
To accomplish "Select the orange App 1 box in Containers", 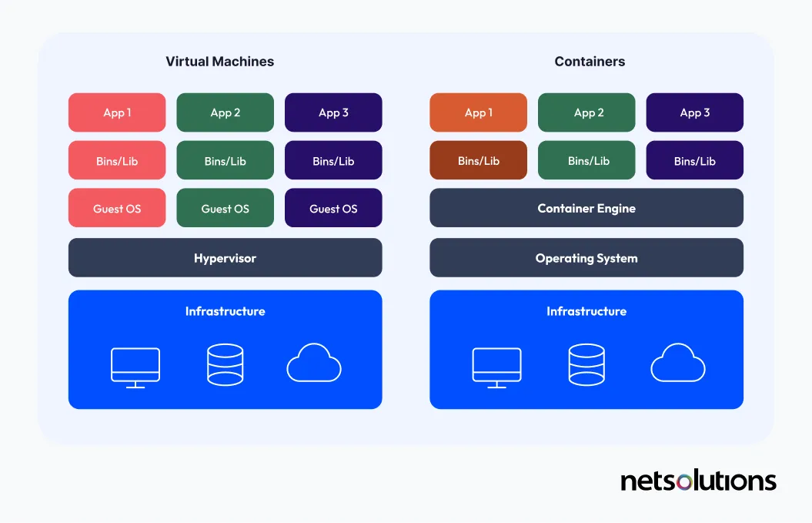I will click(x=479, y=112).
